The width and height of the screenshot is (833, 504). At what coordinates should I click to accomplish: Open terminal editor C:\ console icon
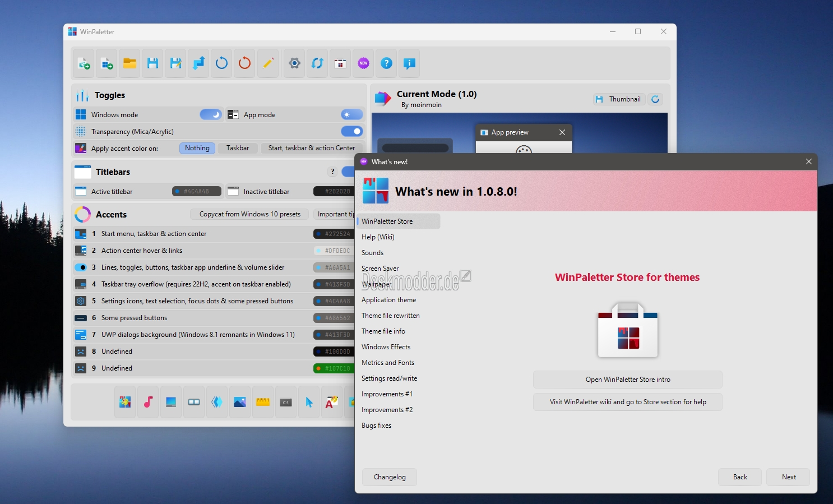(286, 402)
